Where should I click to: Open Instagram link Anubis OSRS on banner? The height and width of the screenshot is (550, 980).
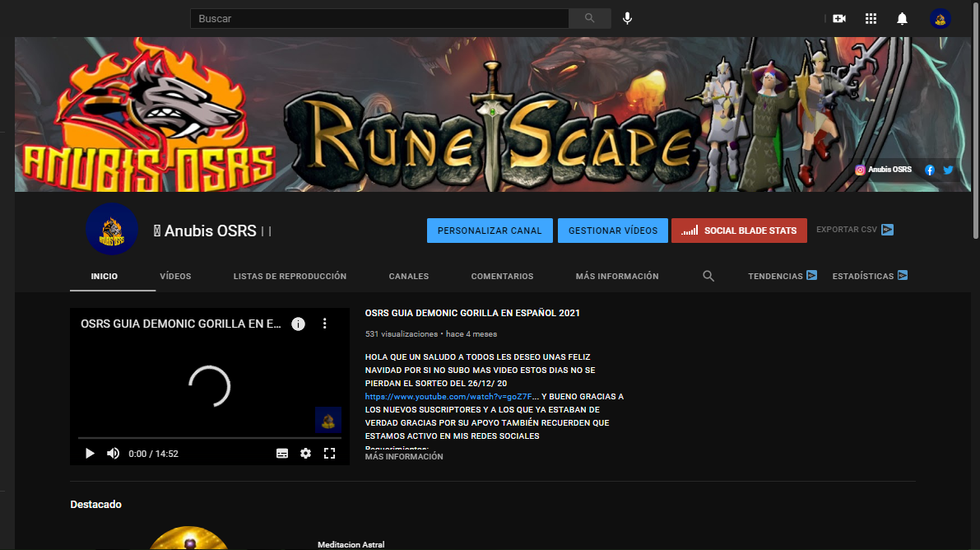pos(883,170)
